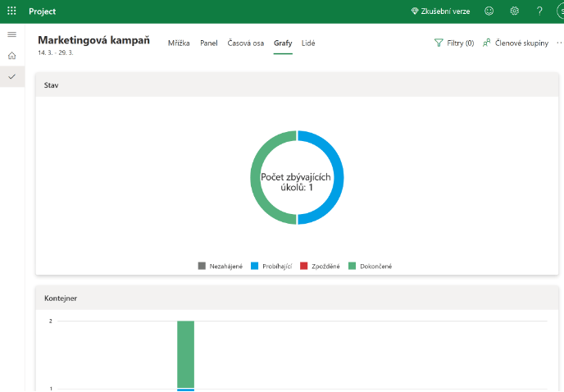This screenshot has width=564, height=392.
Task: Open the Časová osa tab
Action: 245,43
